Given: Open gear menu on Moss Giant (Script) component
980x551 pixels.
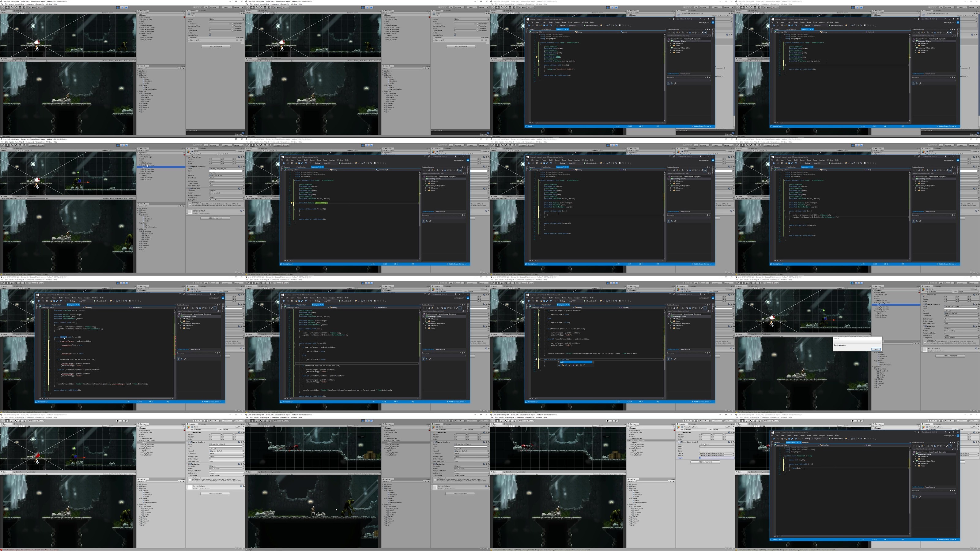Looking at the screenshot, I should point(734,442).
